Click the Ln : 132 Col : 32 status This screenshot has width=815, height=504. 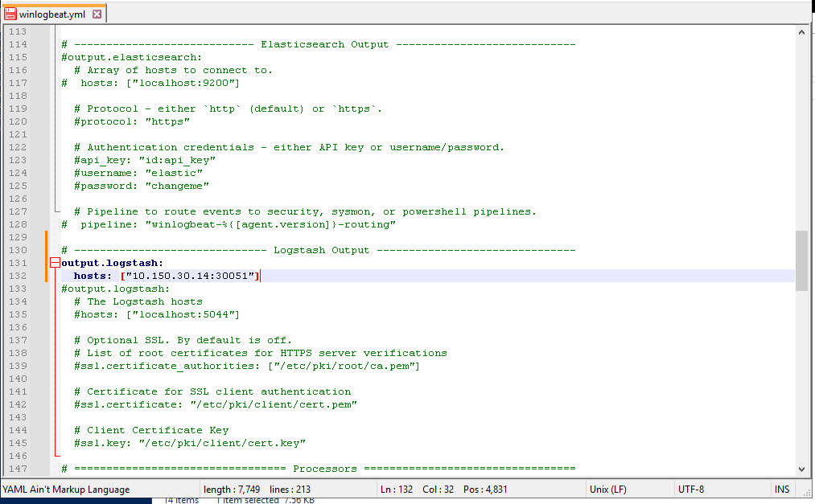[417, 490]
